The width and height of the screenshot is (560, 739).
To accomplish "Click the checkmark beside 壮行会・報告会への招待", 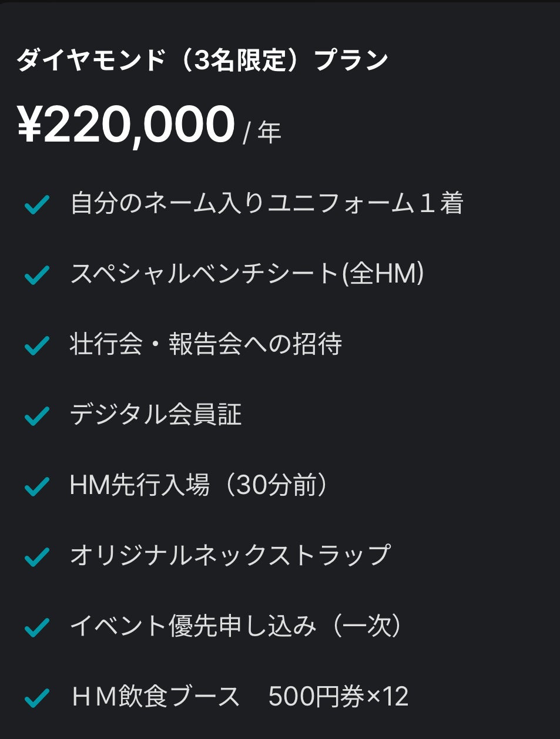I will tap(36, 346).
